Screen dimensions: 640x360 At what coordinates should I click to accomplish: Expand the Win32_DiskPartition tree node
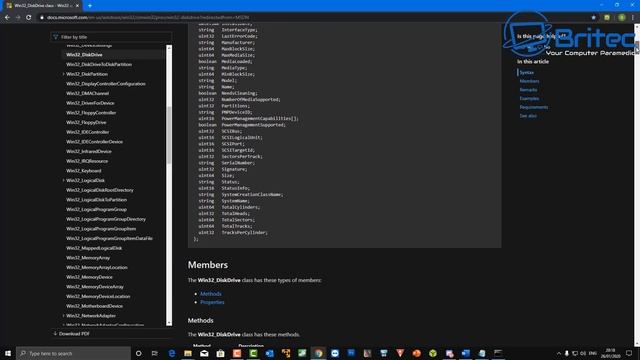pyautogui.click(x=64, y=74)
